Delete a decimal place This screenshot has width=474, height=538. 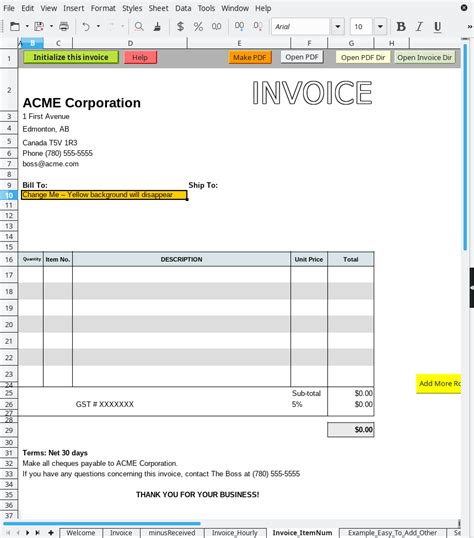[258, 26]
